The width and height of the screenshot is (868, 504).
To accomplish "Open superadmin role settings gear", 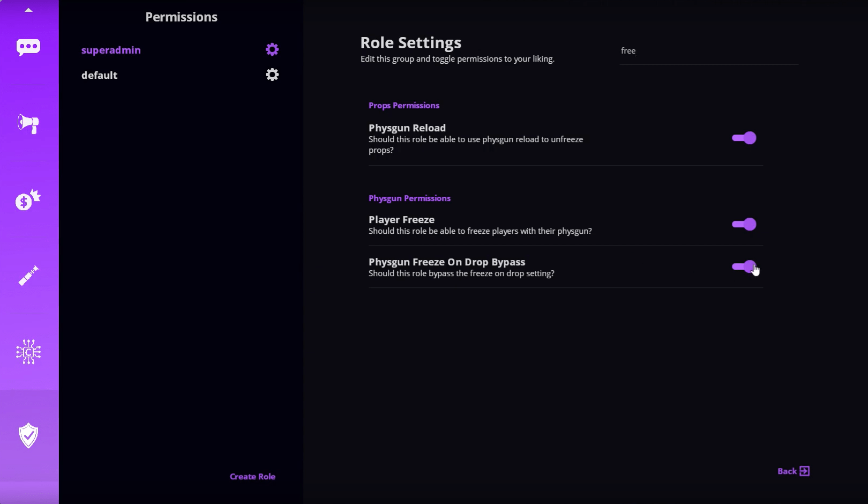I will pos(272,49).
